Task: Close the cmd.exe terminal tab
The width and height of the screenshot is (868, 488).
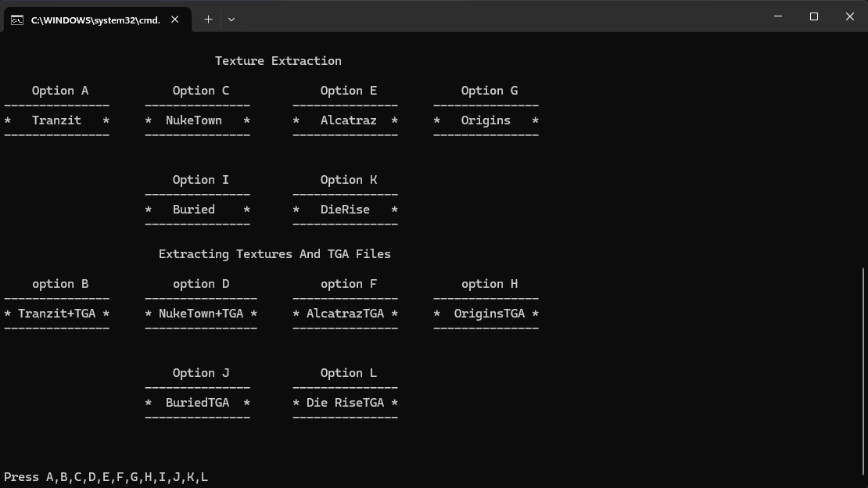Action: click(175, 20)
